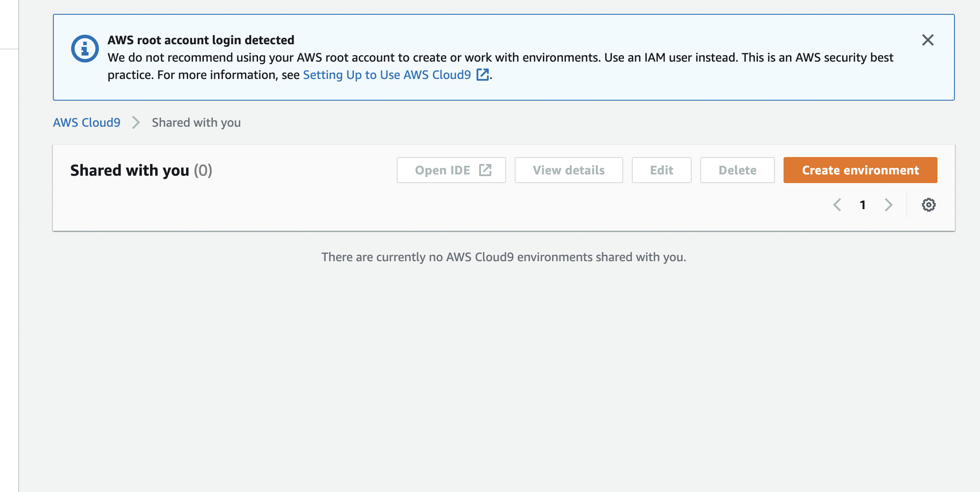980x492 pixels.
Task: Click Create environment orange button
Action: point(860,170)
